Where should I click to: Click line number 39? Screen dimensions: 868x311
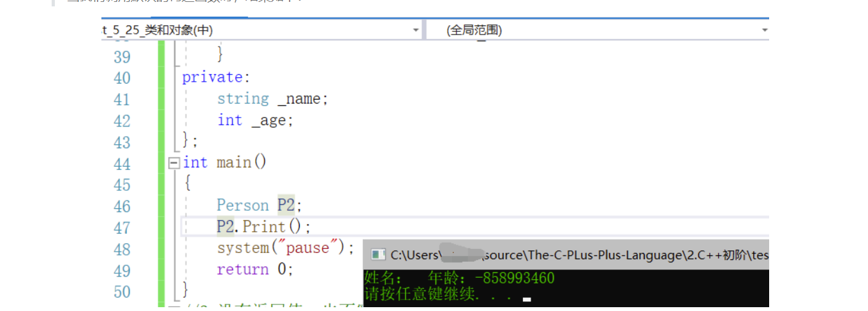pyautogui.click(x=122, y=57)
